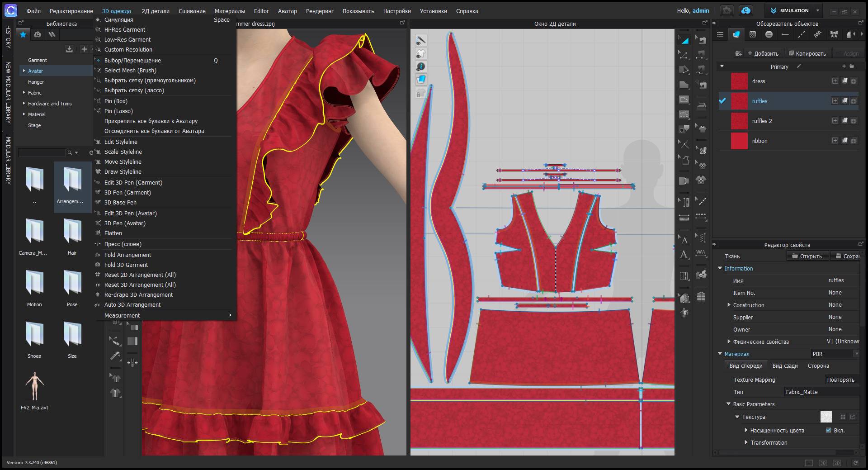The height and width of the screenshot is (470, 868).
Task: Click the blue cloud icon in top bar
Action: (x=746, y=10)
